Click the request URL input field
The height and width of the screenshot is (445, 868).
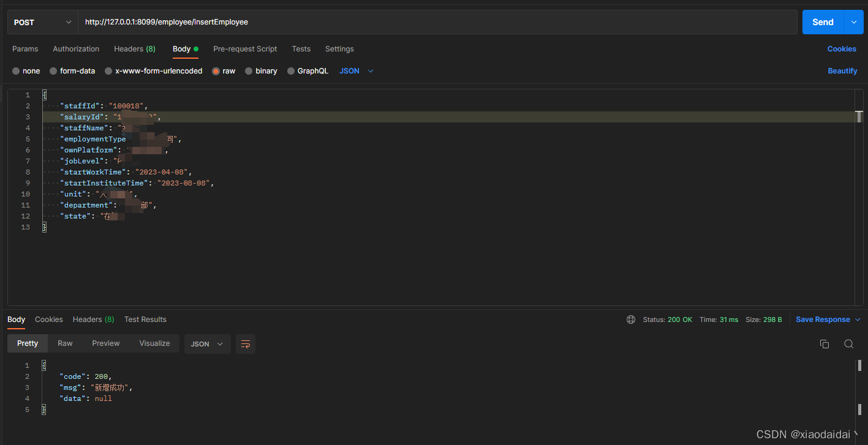[437, 22]
